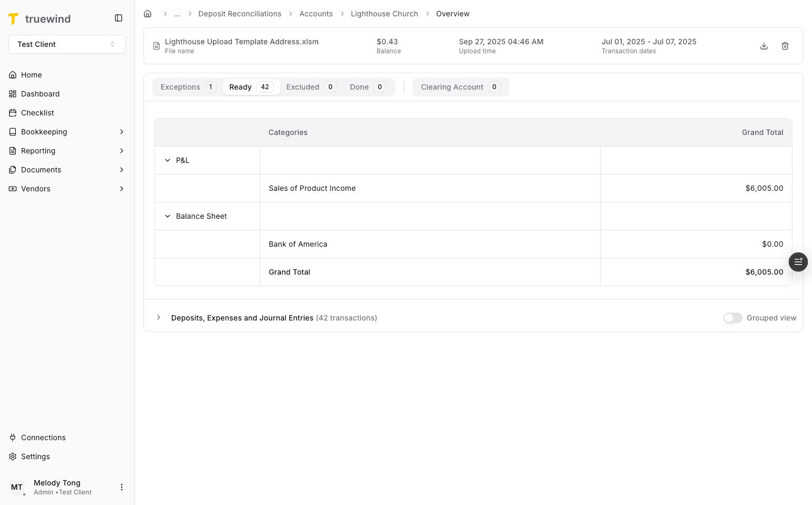Select the Home icon in sidebar
This screenshot has height=505, width=812.
(x=13, y=75)
